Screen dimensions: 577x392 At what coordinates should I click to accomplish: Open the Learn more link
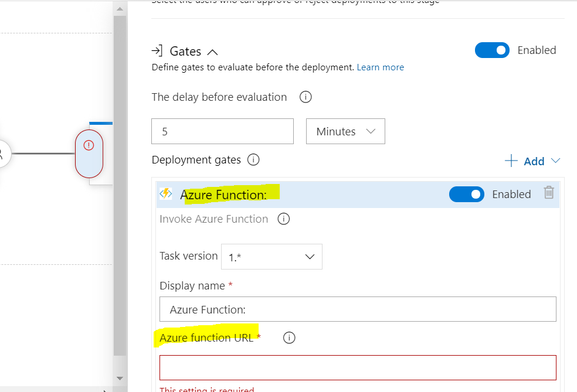click(x=380, y=67)
